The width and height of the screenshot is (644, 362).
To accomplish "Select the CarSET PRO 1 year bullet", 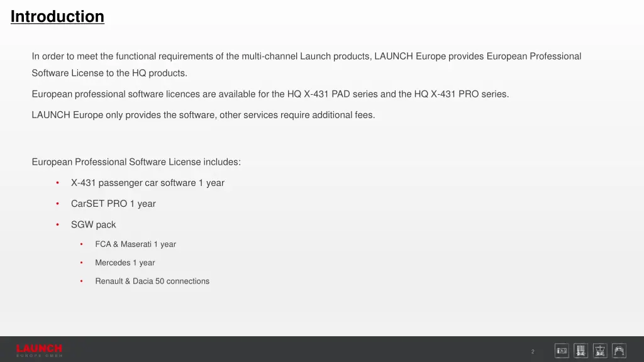I will (113, 204).
